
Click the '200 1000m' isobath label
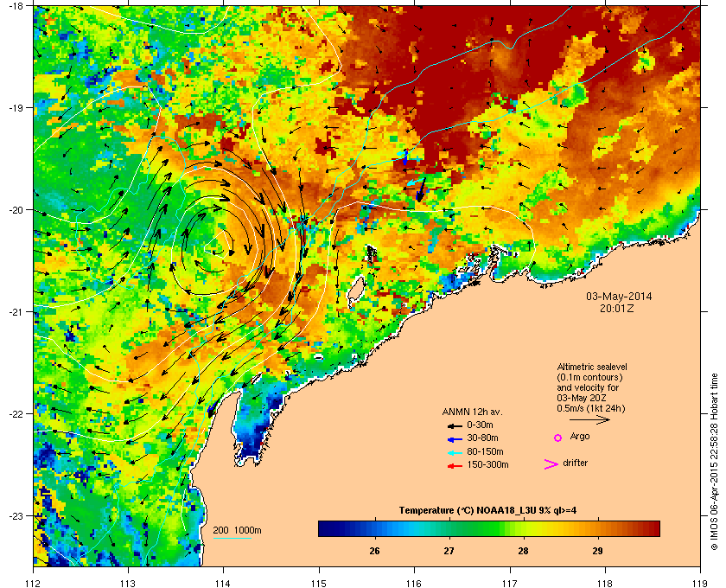click(x=237, y=531)
